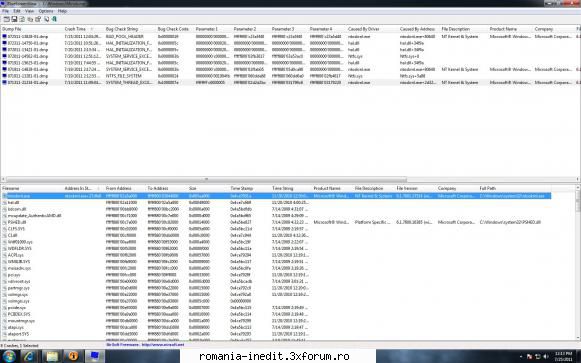581x363 pixels.
Task: Select the CLFS.SYS driver row
Action: pyautogui.click(x=276, y=229)
